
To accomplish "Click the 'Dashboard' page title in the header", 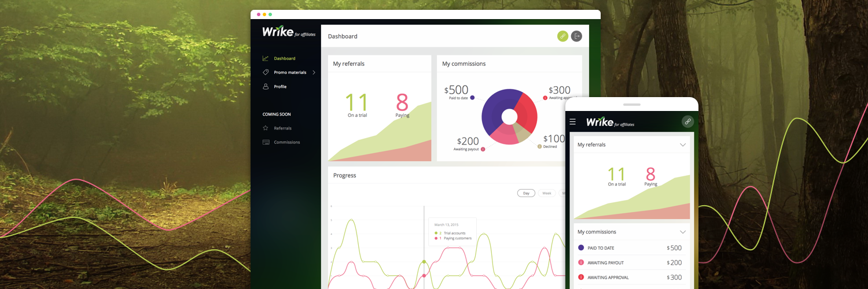I will pyautogui.click(x=343, y=36).
